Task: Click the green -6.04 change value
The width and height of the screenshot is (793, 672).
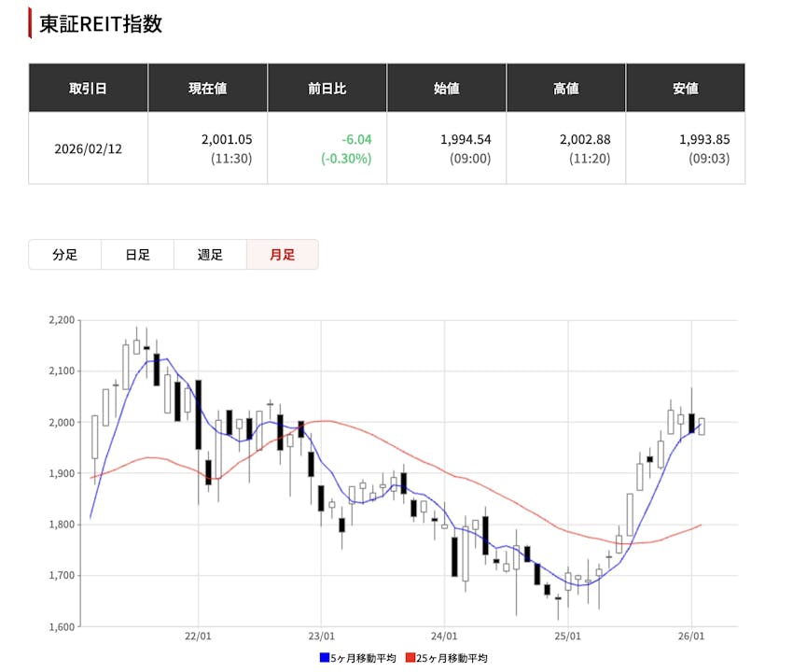Action: (356, 139)
